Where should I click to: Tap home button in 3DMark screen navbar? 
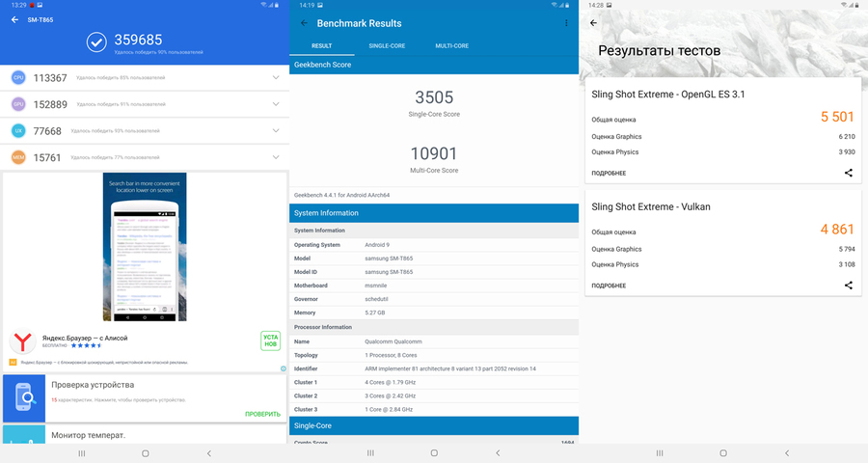pyautogui.click(x=723, y=453)
